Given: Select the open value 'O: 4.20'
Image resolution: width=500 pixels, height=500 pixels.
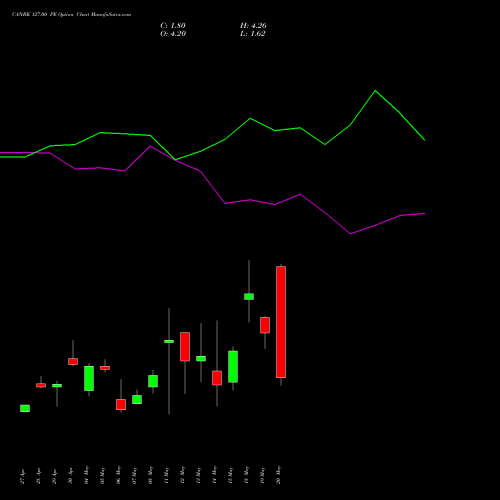Looking at the screenshot, I should click(x=173, y=34).
